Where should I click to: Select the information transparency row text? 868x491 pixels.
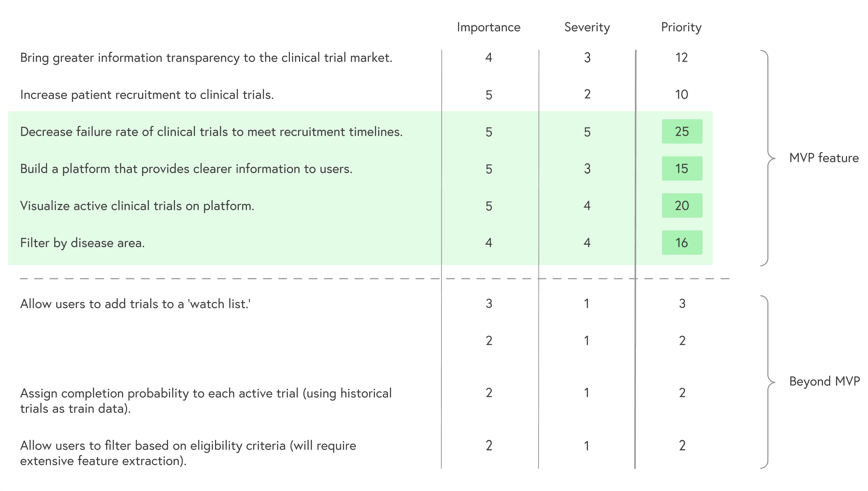206,58
